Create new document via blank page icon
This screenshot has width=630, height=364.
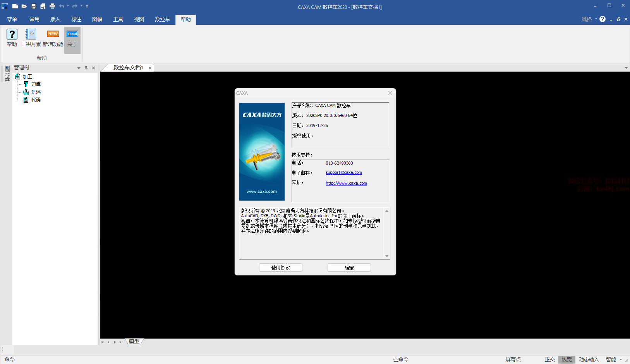coord(15,6)
